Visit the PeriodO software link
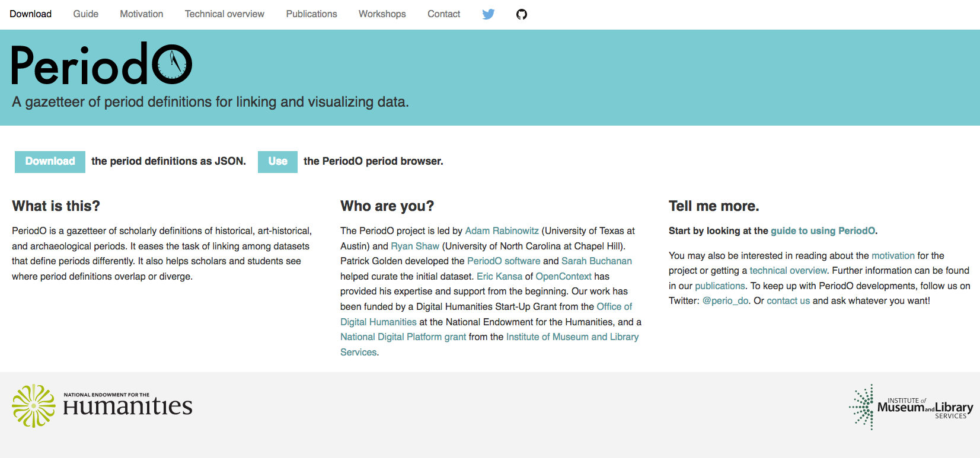This screenshot has width=980, height=458. click(x=504, y=261)
